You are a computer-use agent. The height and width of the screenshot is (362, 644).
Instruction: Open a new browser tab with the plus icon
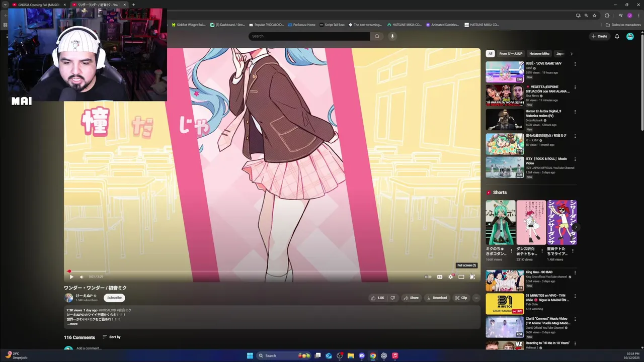pos(133,5)
